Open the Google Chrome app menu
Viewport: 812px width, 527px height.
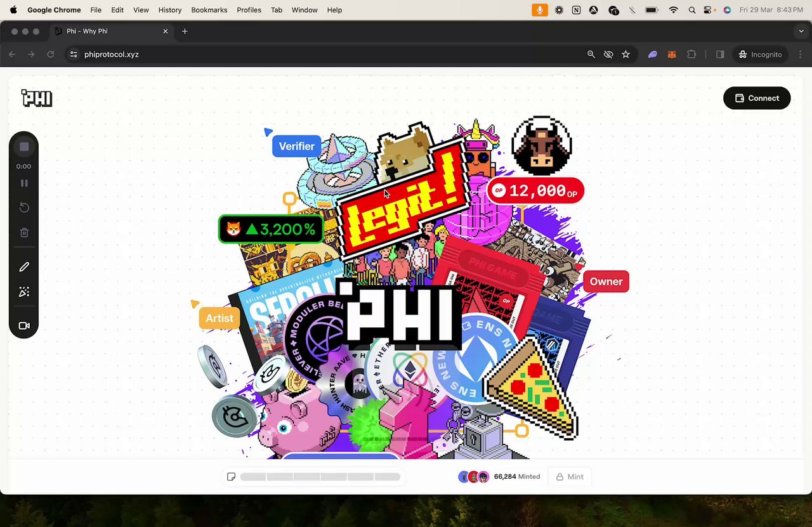[54, 10]
